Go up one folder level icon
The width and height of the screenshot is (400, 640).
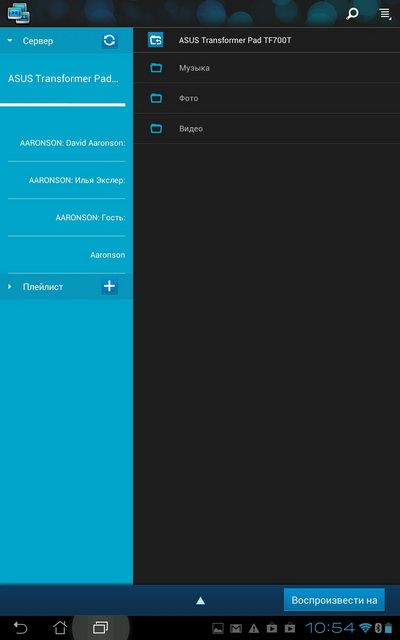[x=156, y=40]
